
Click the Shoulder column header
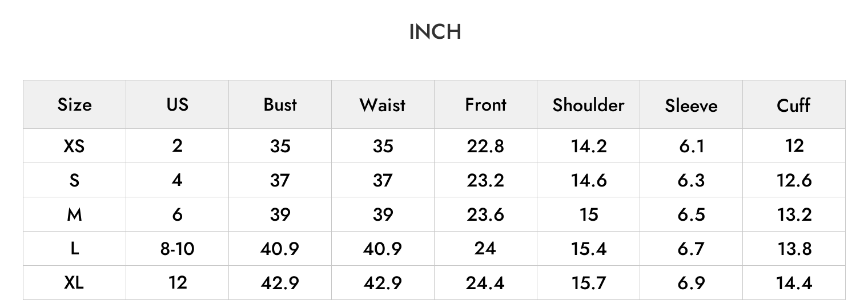click(589, 105)
